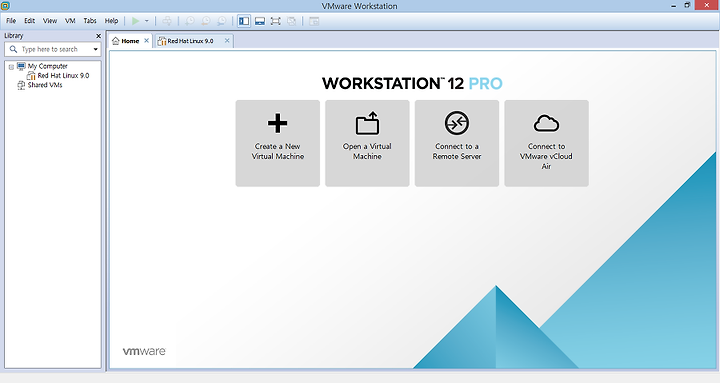Restore down the VMware Workstation window

pos(687,6)
